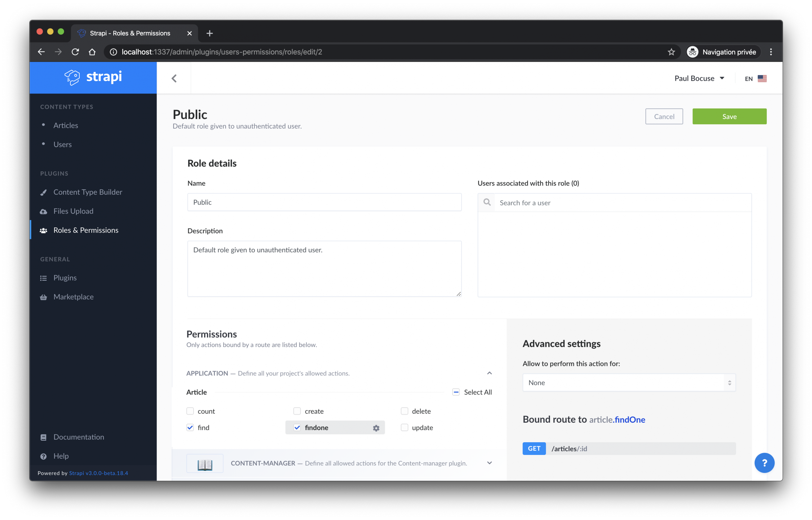Click the green Save button
Image resolution: width=812 pixels, height=520 pixels.
point(729,116)
